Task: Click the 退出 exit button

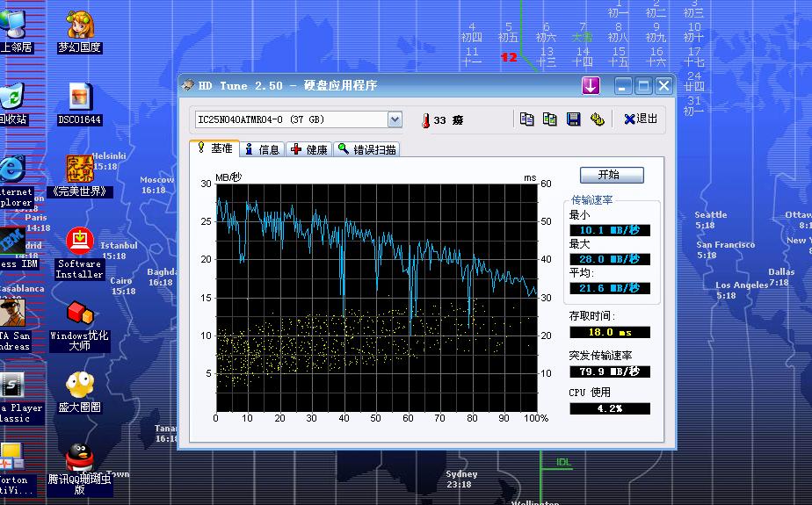Action: (x=641, y=119)
